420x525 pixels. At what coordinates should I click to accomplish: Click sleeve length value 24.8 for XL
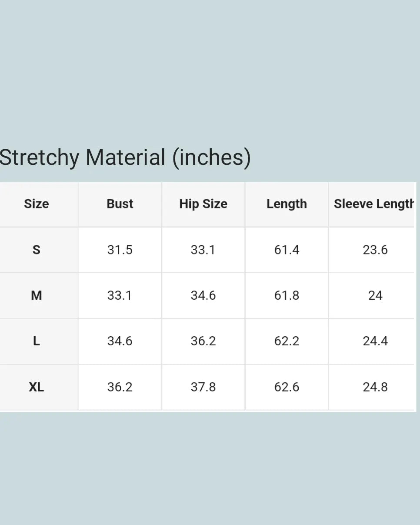coord(375,387)
